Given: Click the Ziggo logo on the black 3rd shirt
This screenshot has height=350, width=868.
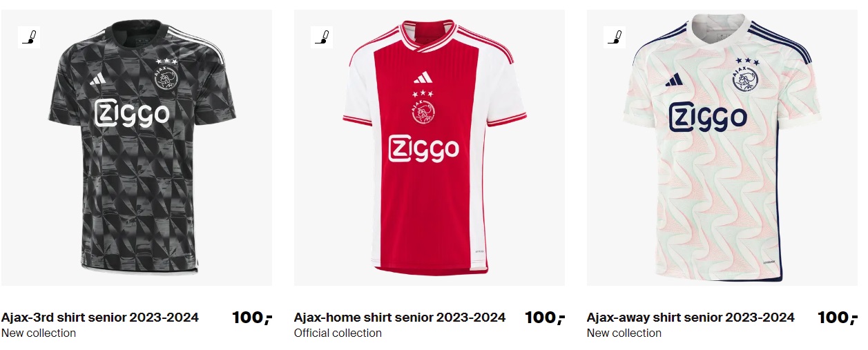Looking at the screenshot, I should click(x=131, y=113).
